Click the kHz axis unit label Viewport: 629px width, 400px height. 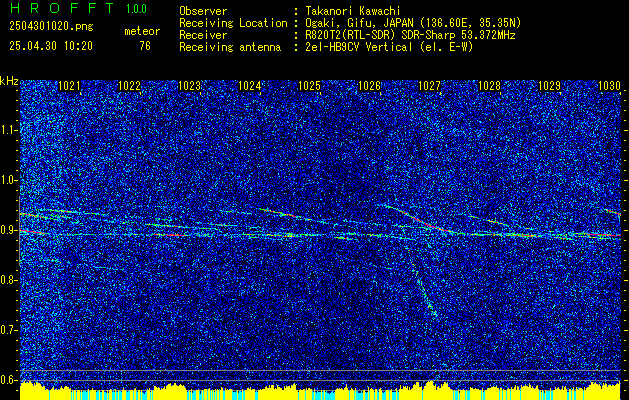point(9,81)
